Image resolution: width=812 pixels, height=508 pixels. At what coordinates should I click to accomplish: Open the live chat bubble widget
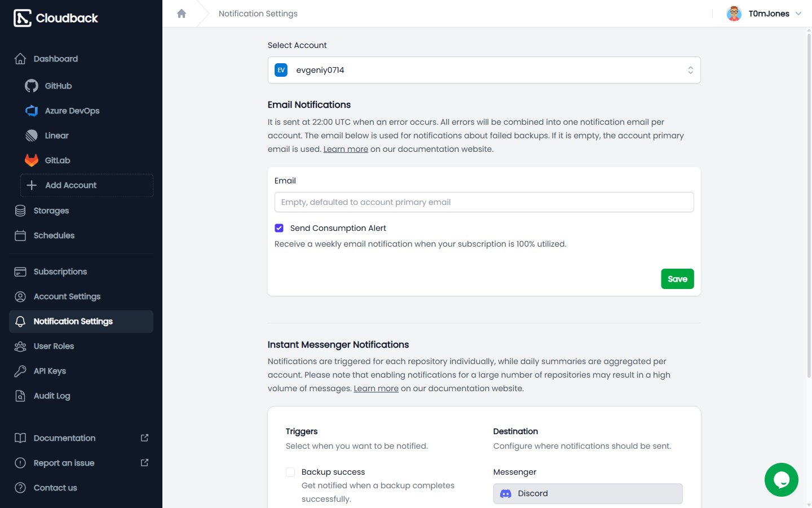(782, 480)
